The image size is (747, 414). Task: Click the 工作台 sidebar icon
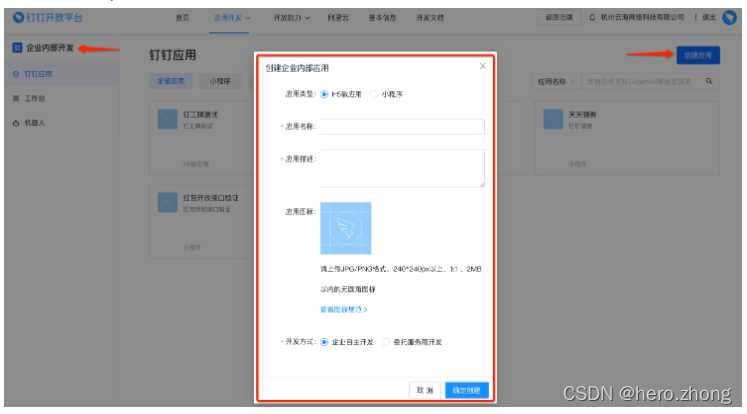(x=16, y=98)
